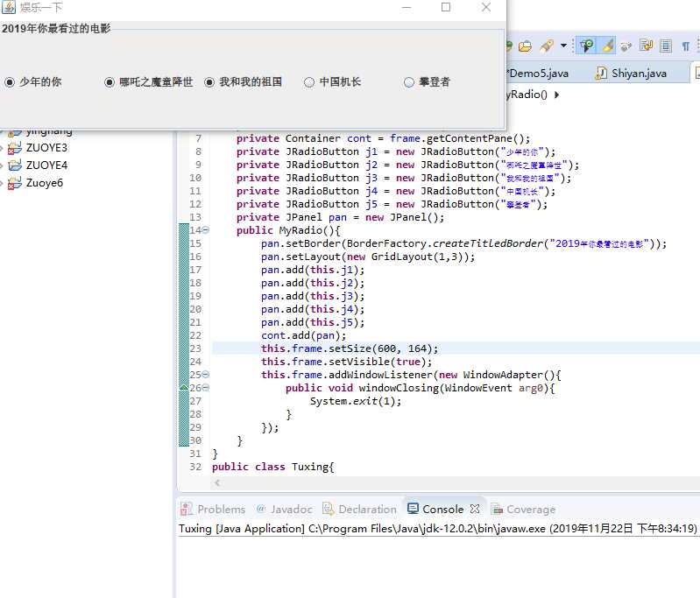Click the greyed link toolbar icon

pyautogui.click(x=626, y=46)
